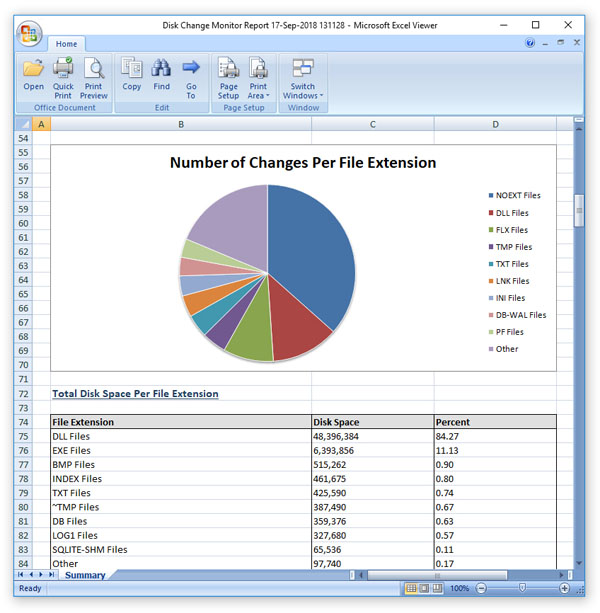Select column C header

pos(373,124)
